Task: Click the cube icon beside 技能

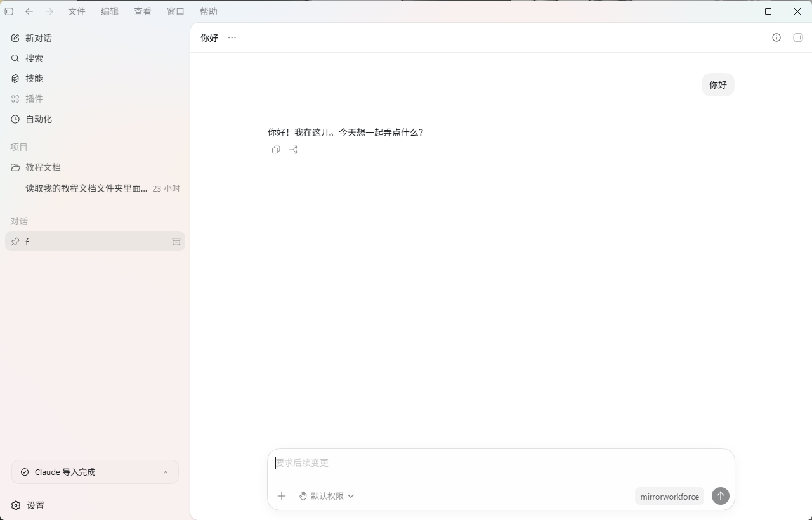Action: pos(15,79)
